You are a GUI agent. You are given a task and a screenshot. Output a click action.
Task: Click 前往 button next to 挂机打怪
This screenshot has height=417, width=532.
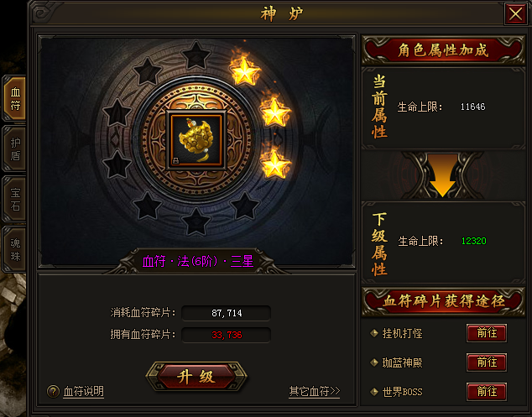point(487,333)
